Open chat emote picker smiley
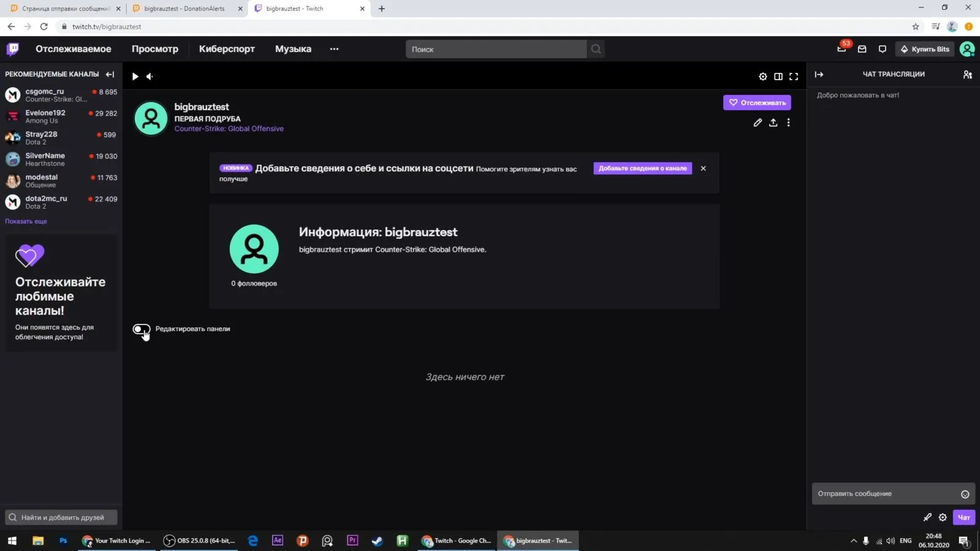The height and width of the screenshot is (551, 980). tap(965, 494)
